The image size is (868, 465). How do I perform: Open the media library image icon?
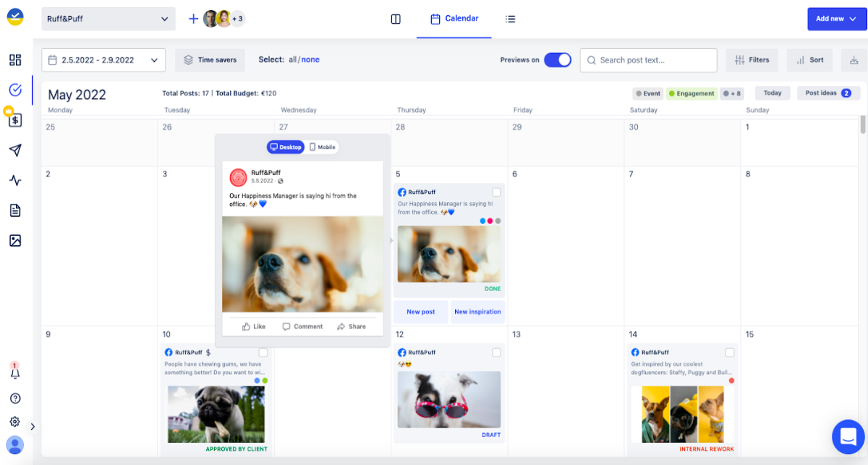point(15,240)
